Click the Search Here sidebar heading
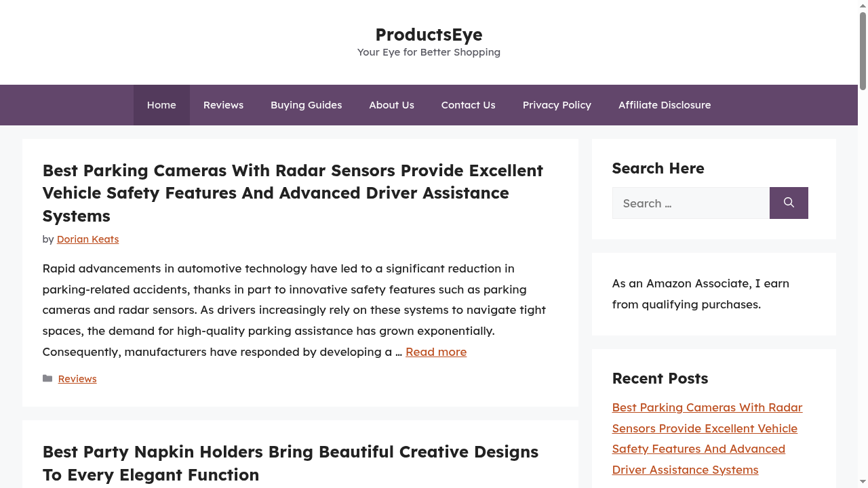 coord(658,167)
